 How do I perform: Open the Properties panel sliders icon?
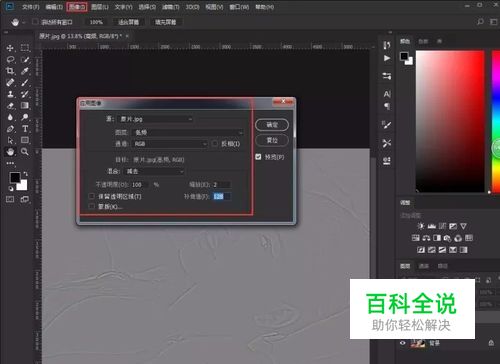(x=387, y=76)
